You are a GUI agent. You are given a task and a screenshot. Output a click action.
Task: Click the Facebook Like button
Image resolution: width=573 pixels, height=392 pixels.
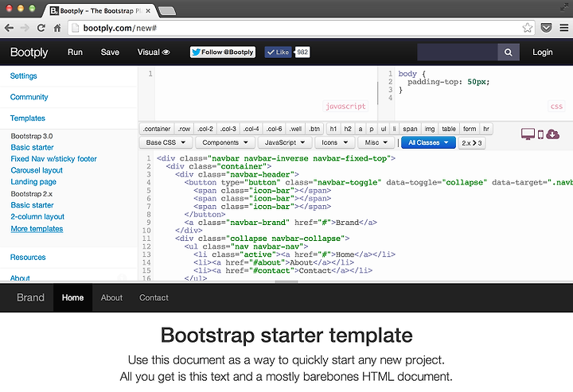click(x=278, y=52)
